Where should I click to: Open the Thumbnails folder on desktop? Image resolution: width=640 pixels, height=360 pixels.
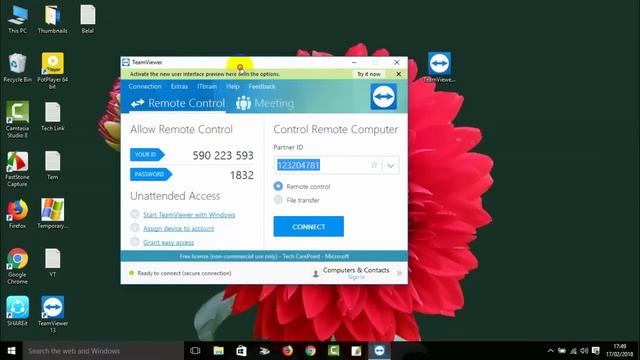[52, 18]
